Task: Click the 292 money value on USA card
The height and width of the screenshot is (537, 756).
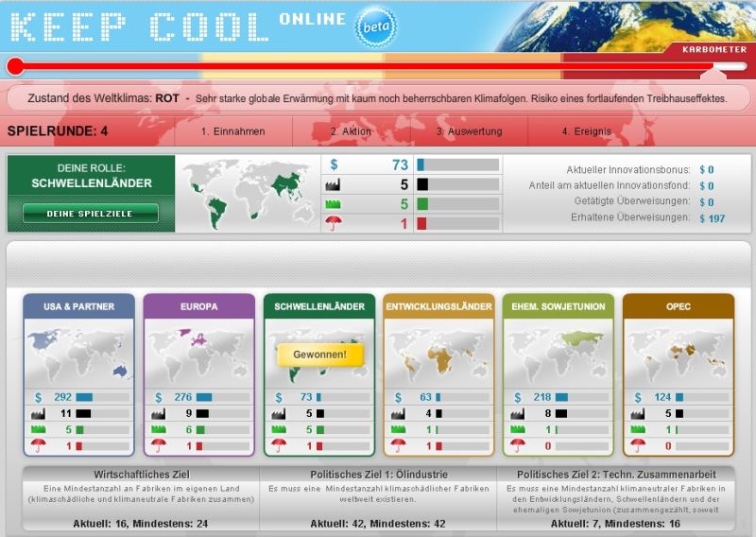Action: tap(62, 397)
